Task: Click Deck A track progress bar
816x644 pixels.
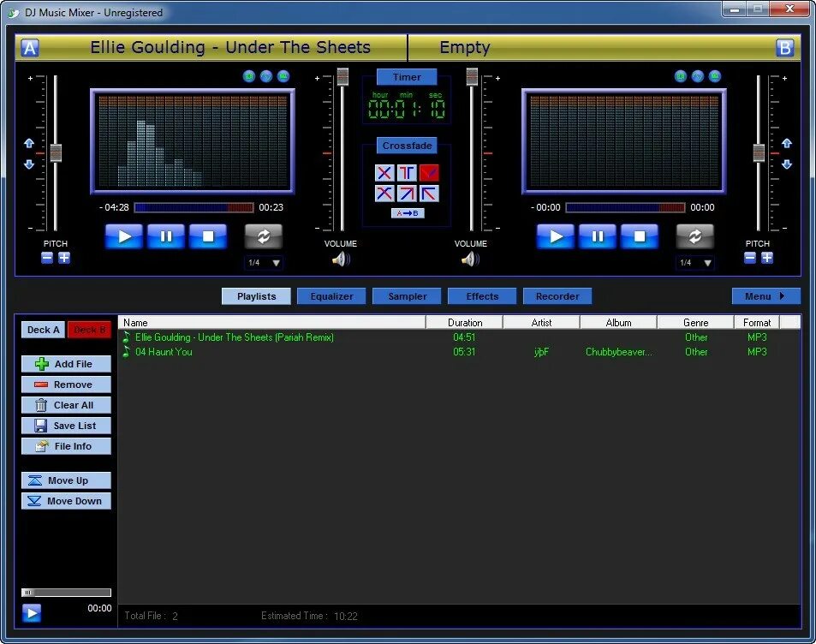Action: (x=194, y=208)
